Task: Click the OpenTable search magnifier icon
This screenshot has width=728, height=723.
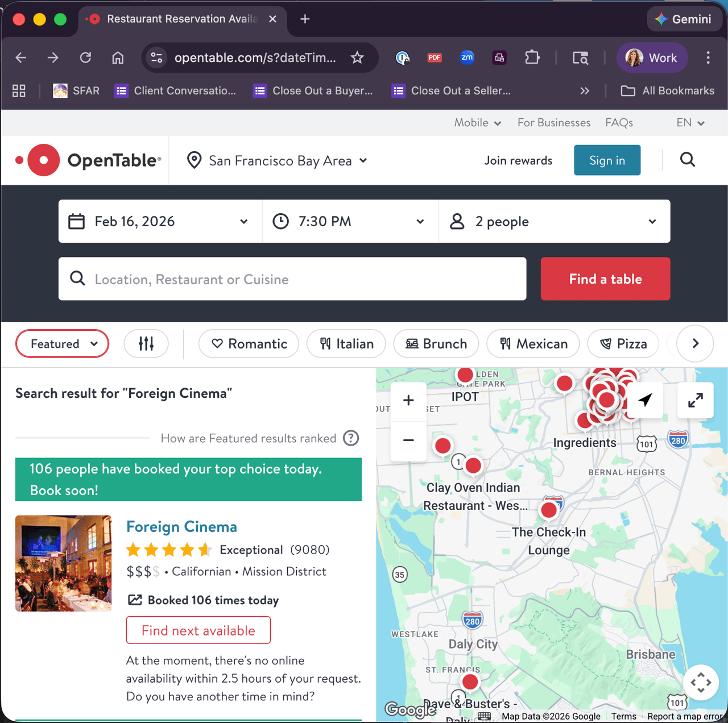Action: click(687, 160)
